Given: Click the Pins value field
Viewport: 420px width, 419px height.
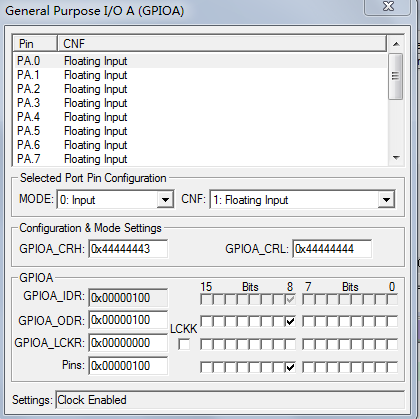Looking at the screenshot, I should coord(128,366).
